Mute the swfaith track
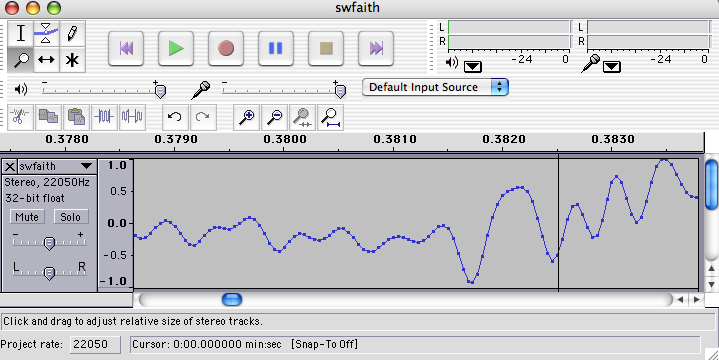The height and width of the screenshot is (360, 719). [x=27, y=217]
